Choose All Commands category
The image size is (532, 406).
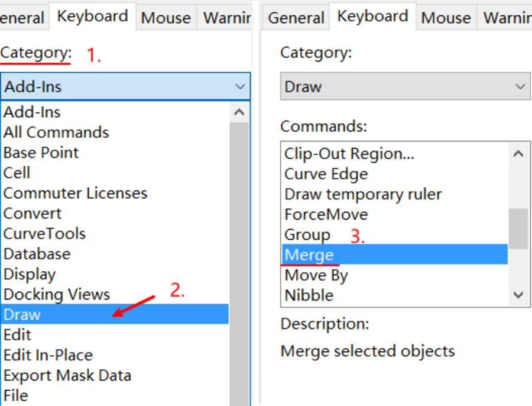coord(56,132)
